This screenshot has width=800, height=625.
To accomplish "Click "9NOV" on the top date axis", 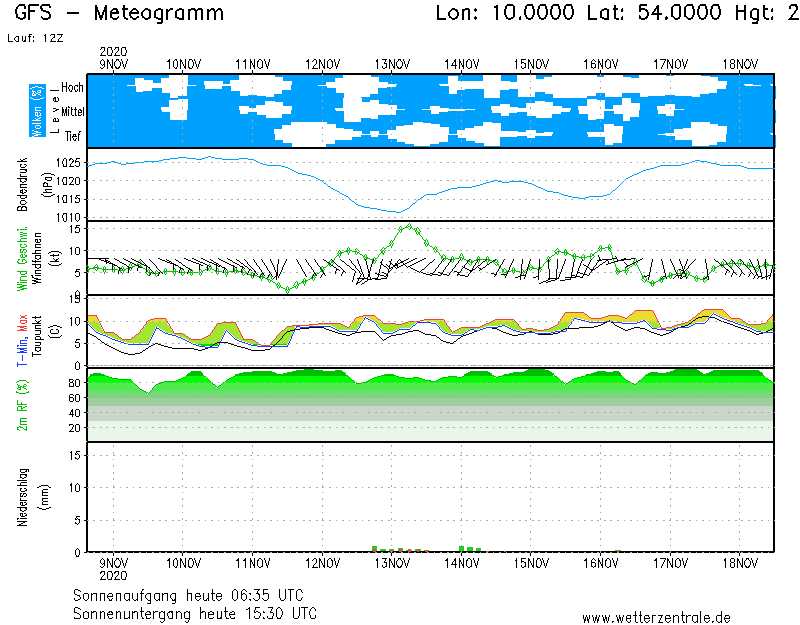I will pos(113,64).
